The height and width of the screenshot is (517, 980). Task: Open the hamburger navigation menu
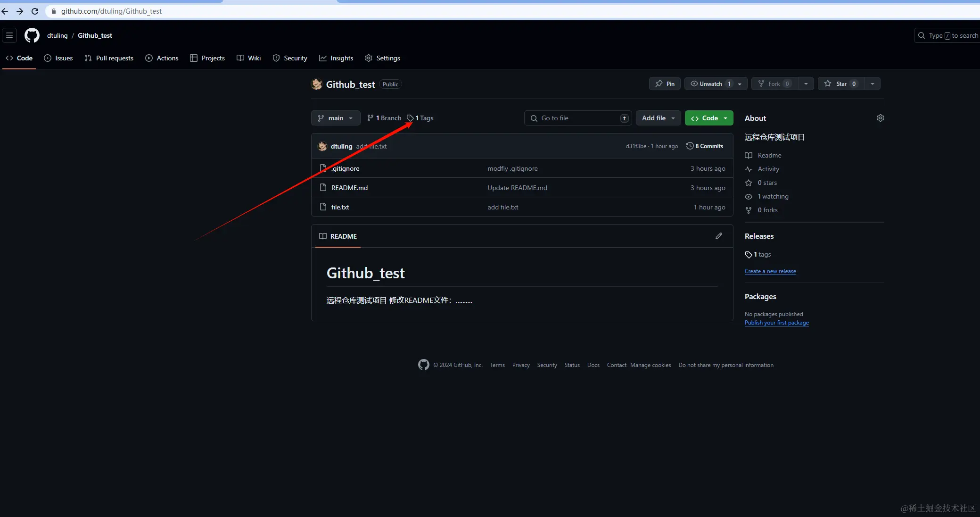point(9,35)
